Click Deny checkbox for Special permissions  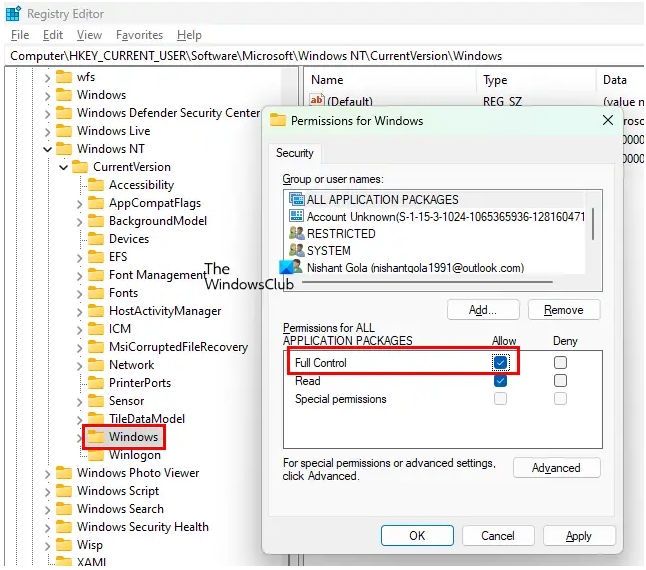click(560, 399)
